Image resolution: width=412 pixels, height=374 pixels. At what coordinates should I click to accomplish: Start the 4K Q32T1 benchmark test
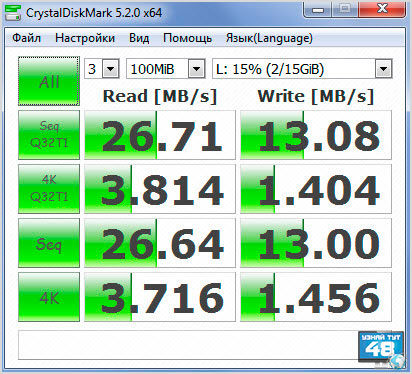[x=49, y=189]
